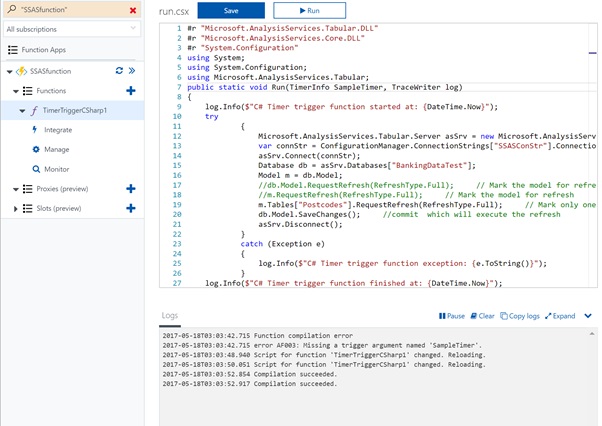
Task: Click the "Postcodes" string on line 19
Action: (322, 205)
